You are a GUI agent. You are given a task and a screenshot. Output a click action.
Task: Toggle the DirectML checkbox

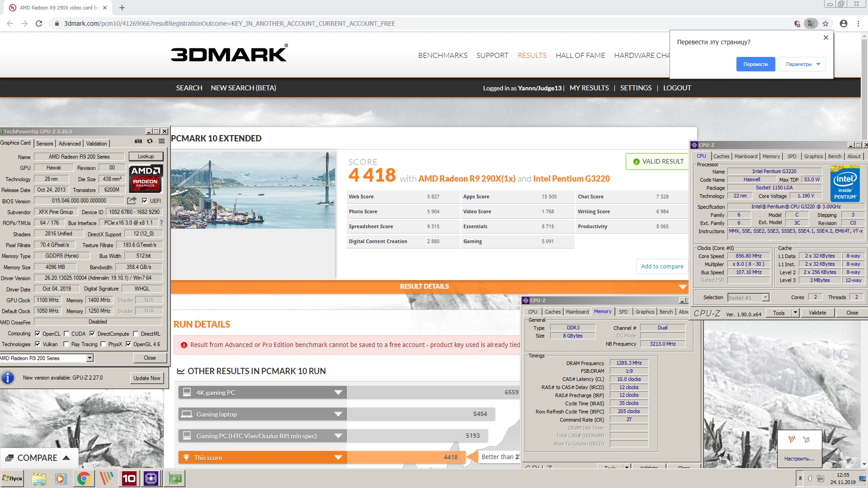point(136,334)
